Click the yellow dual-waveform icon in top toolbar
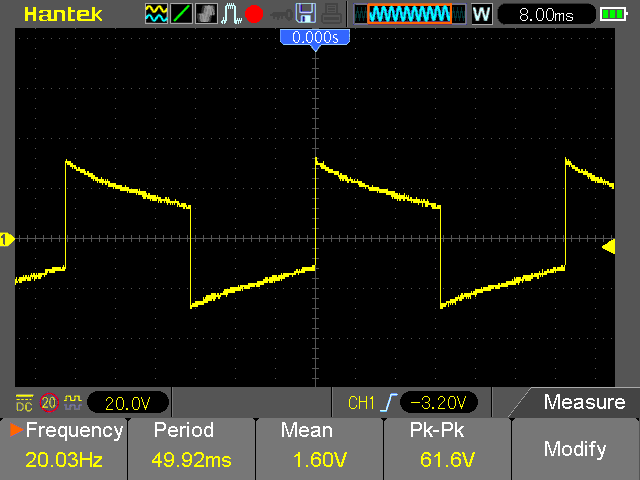 (x=156, y=14)
